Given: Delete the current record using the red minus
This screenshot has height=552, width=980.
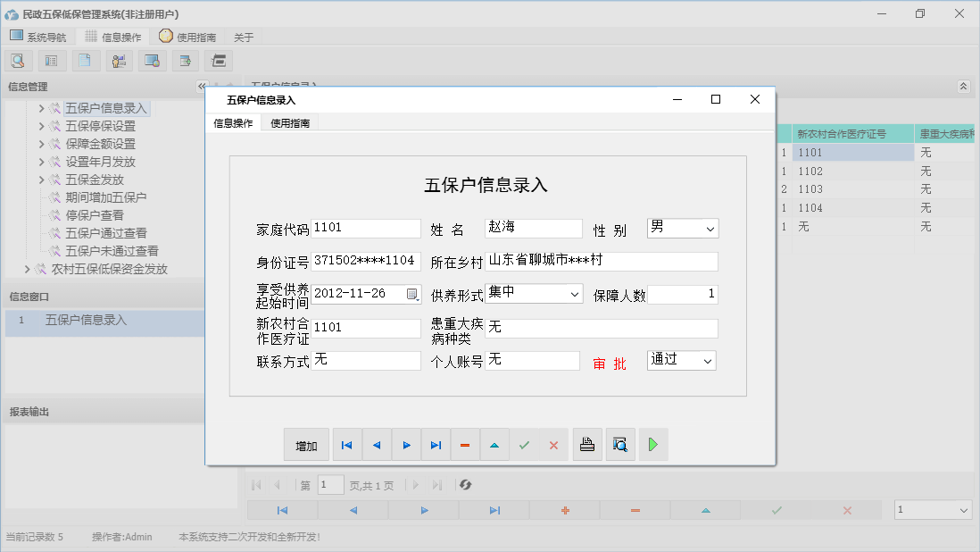Looking at the screenshot, I should coord(465,444).
